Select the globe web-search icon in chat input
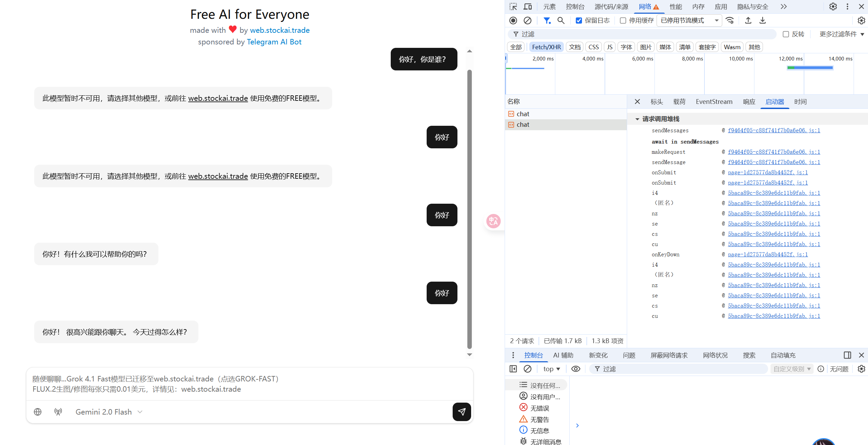Screen dimensions: 868x445 (38, 412)
